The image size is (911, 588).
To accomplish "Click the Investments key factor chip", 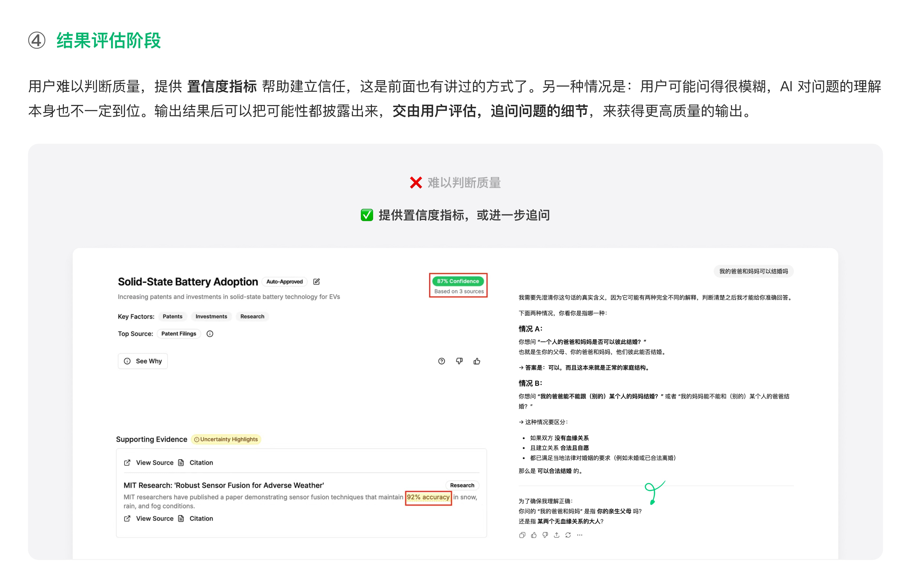I will (211, 317).
